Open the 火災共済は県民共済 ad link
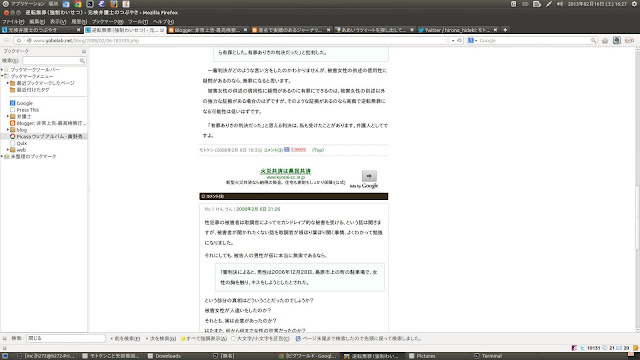 286,171
